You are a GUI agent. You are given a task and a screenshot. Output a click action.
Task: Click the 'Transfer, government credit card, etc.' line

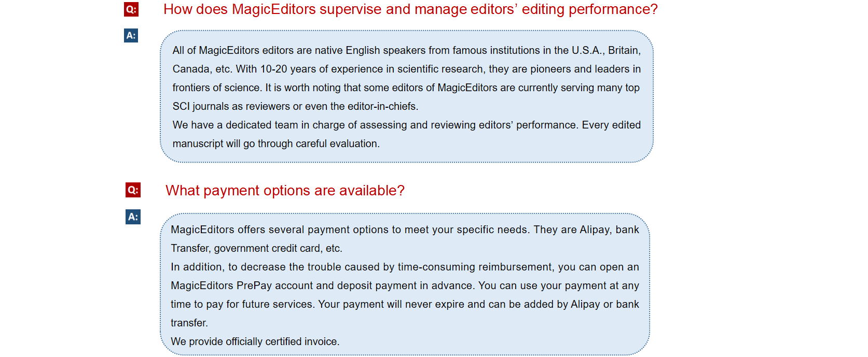[256, 248]
